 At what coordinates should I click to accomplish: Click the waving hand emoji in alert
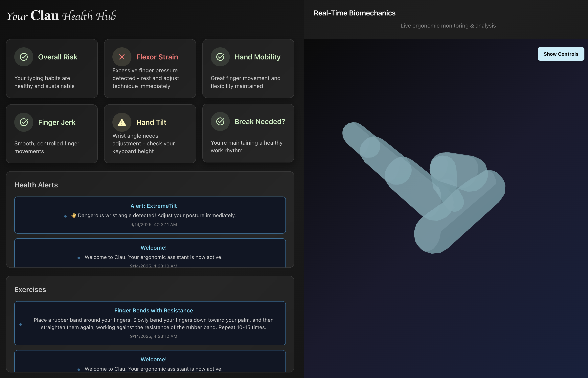[x=74, y=215]
